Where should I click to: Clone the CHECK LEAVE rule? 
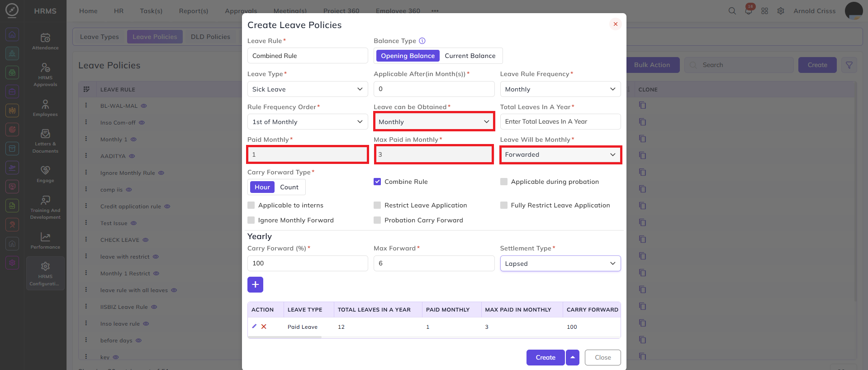[642, 240]
